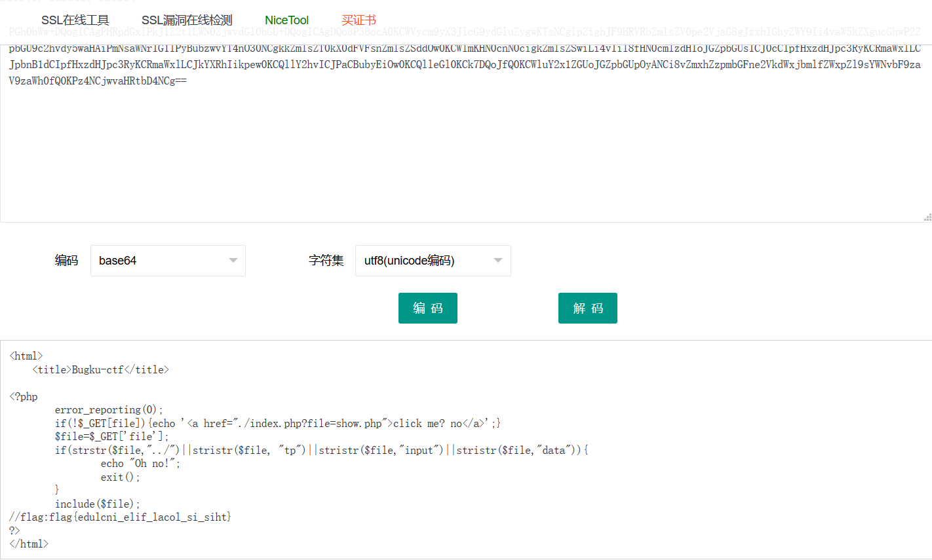Click the 编码 encode button
This screenshot has width=932, height=560.
428,308
